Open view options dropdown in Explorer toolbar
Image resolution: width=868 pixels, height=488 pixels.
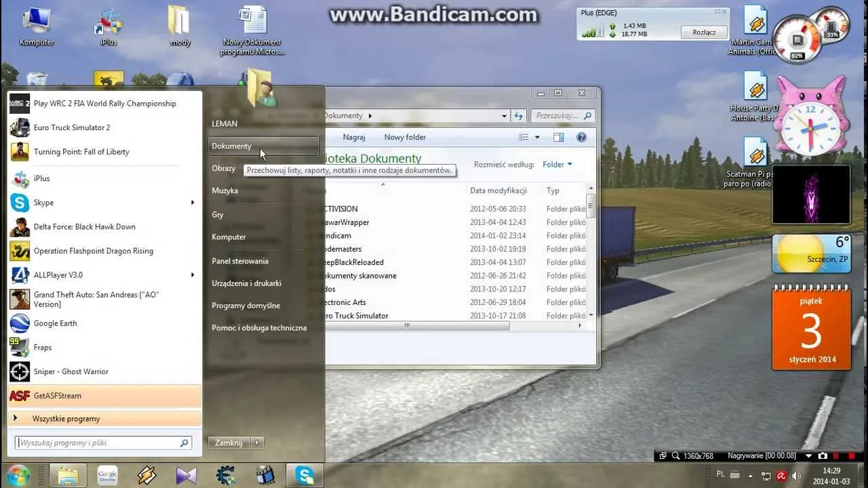tap(538, 137)
